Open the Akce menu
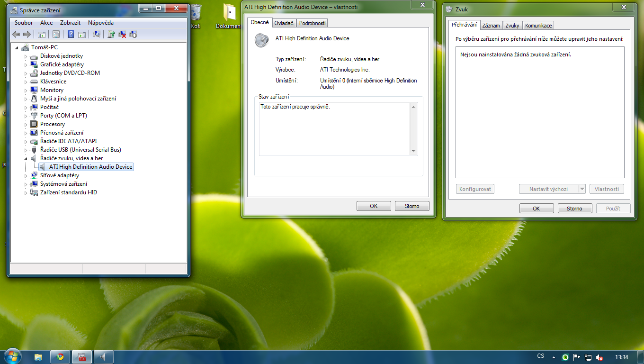 click(46, 22)
